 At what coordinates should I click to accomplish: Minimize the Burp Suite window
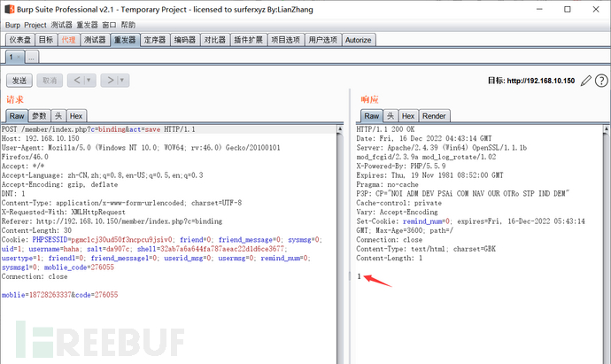click(539, 10)
